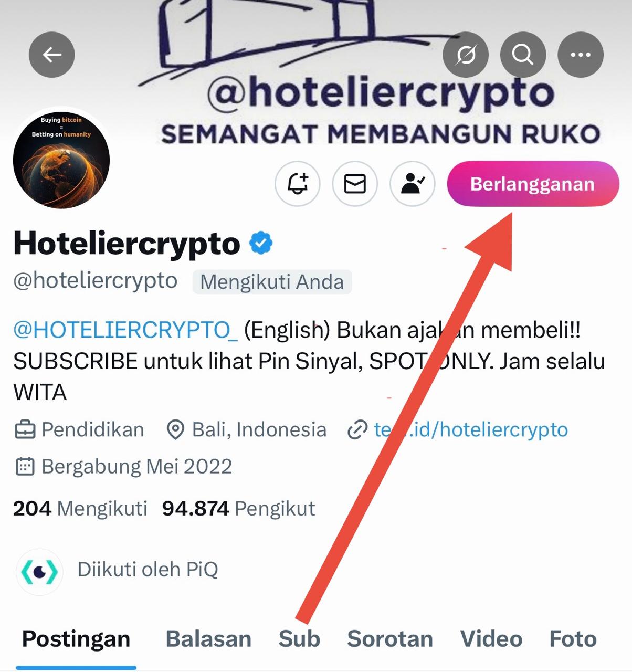Open the Grok slash-circle icon
Viewport: 632px width, 672px height.
pos(466,55)
